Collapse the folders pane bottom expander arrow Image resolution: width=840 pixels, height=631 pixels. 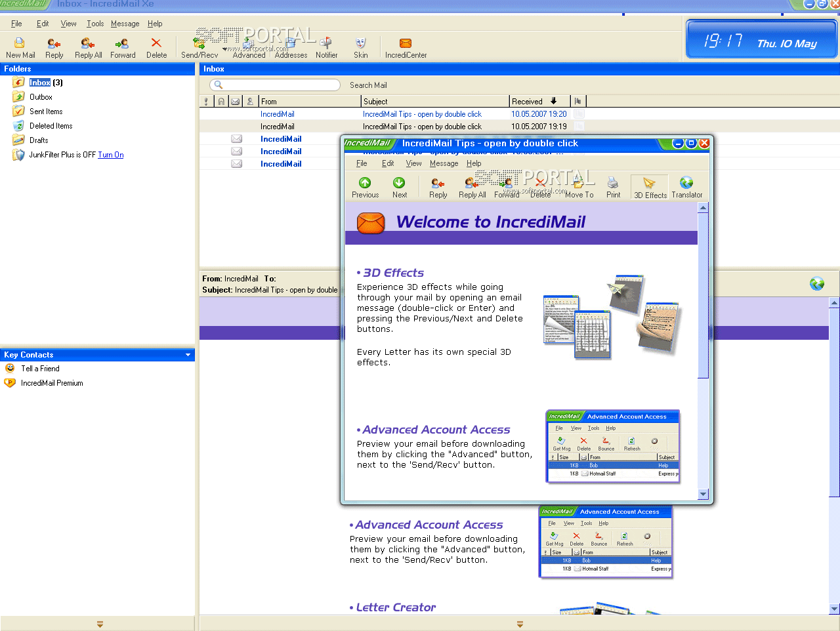(x=100, y=624)
